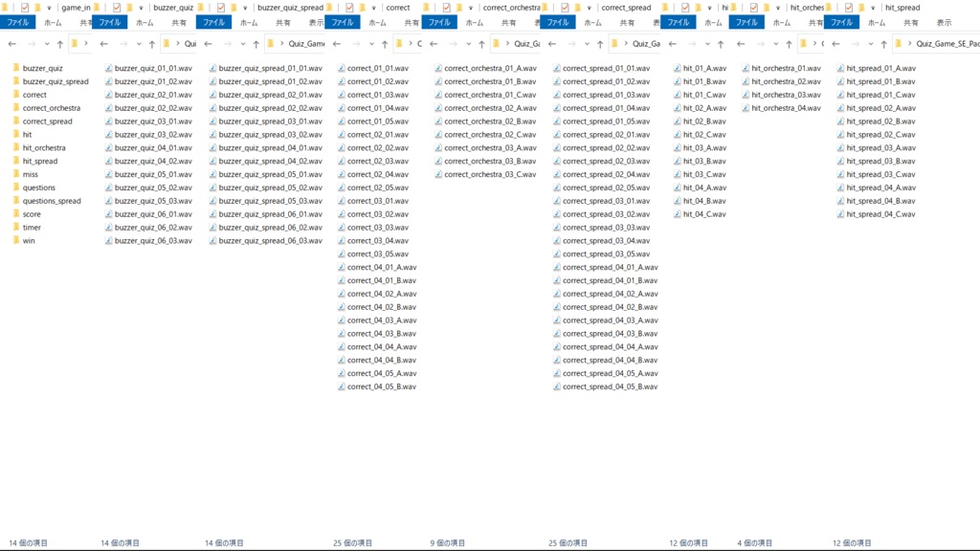This screenshot has width=980, height=551.
Task: Open 表示 tab in hit_spread window
Action: [944, 23]
